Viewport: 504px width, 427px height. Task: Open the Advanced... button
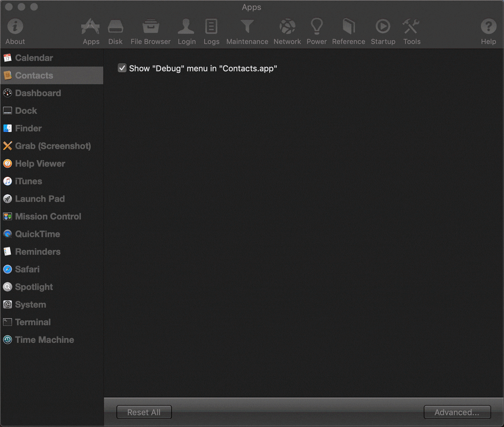point(457,412)
